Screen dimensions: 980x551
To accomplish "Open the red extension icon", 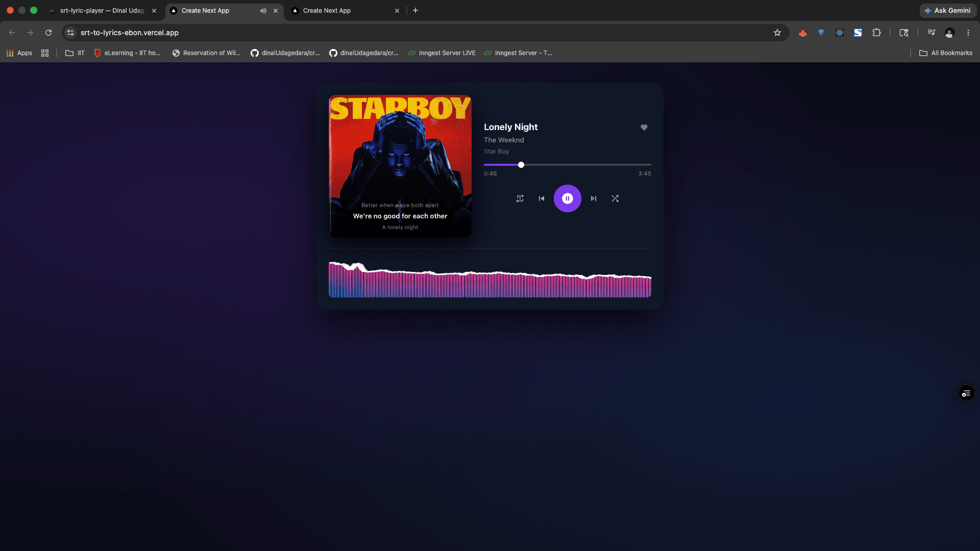I will coord(803,33).
